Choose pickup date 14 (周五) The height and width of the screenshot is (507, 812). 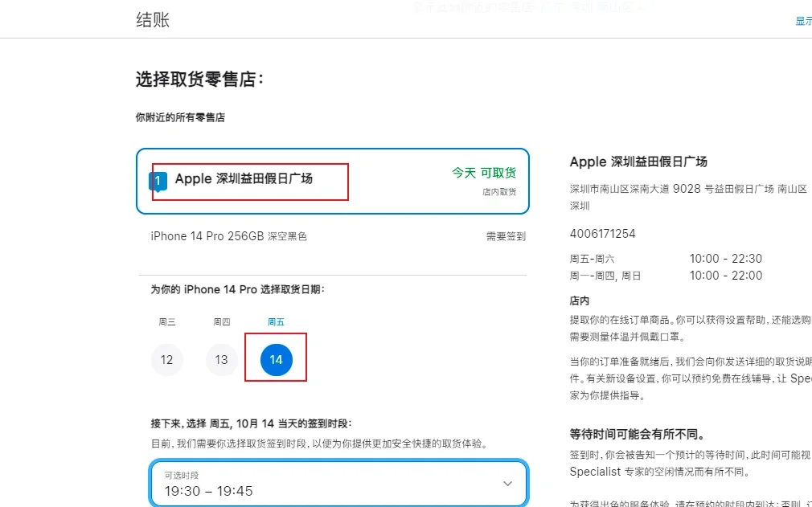click(x=276, y=359)
